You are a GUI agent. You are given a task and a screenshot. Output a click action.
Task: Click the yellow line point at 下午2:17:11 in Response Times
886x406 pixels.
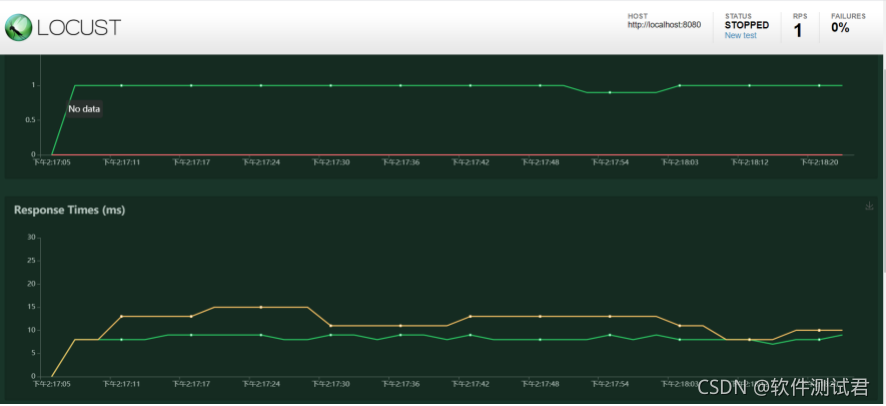pos(121,316)
